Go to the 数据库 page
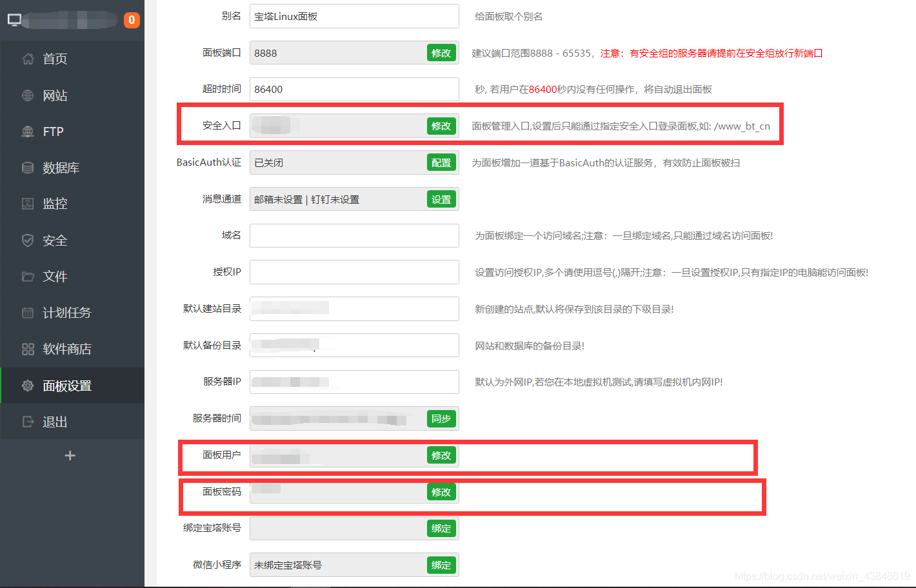916x588 pixels. tap(72, 168)
